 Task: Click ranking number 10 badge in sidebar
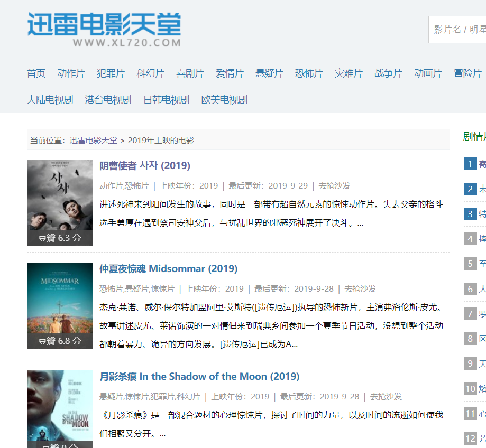470,388
